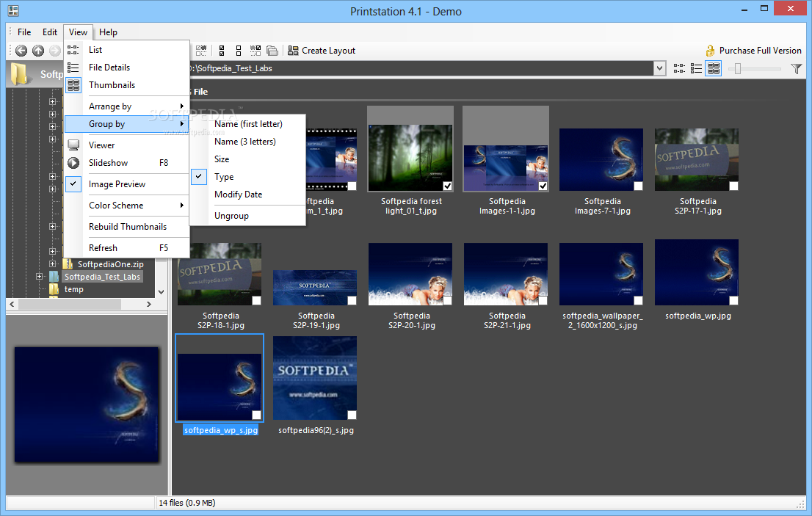Select the softpedia_wallpaper_2_1600x1200_s.jpg thumbnail

tap(601, 275)
